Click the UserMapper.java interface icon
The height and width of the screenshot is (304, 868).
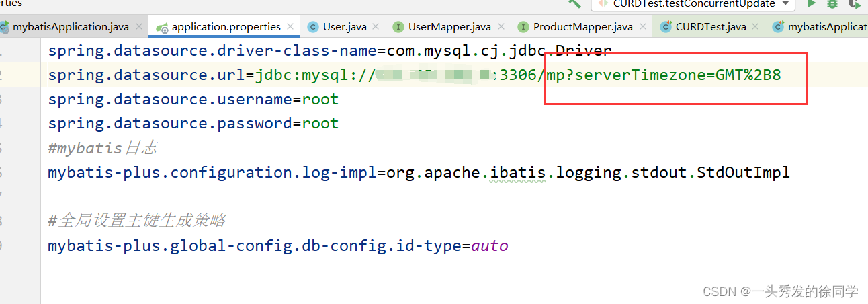[x=398, y=27]
